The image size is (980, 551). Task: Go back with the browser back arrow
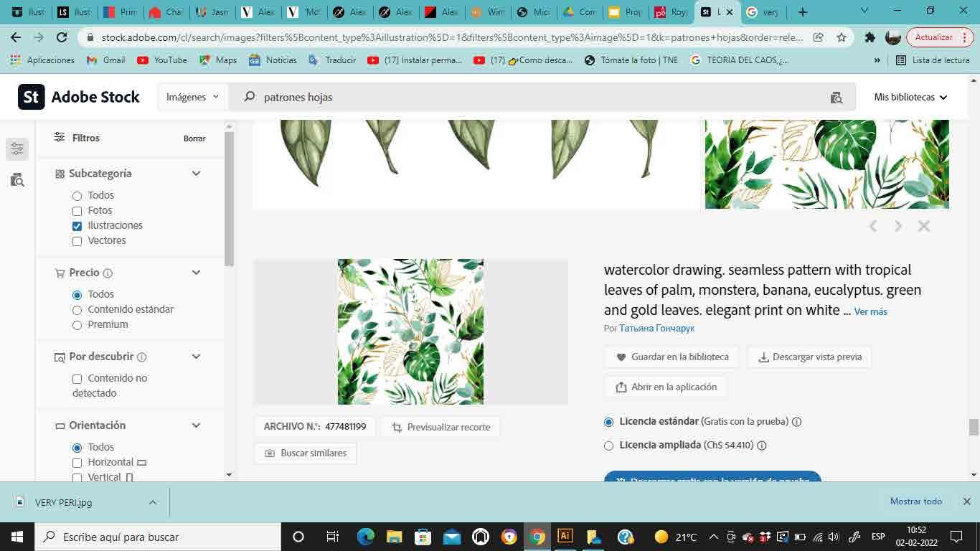tap(16, 37)
